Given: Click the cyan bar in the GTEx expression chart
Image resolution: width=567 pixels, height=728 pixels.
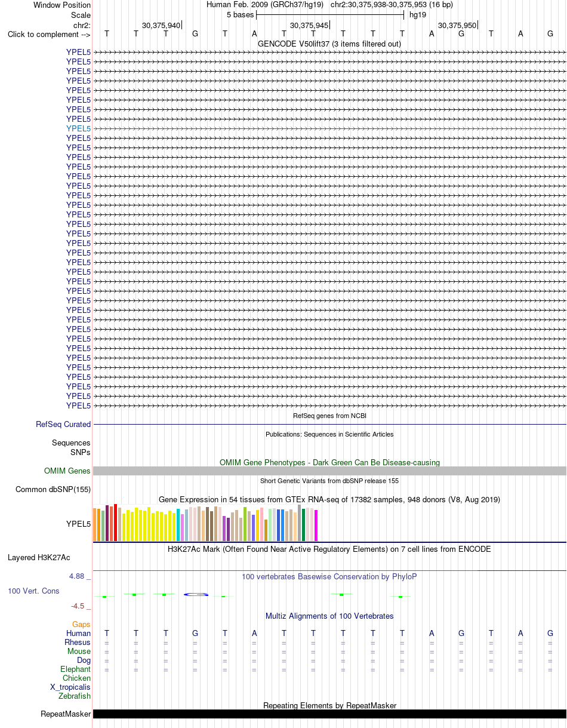Looking at the screenshot, I should (x=178, y=525).
